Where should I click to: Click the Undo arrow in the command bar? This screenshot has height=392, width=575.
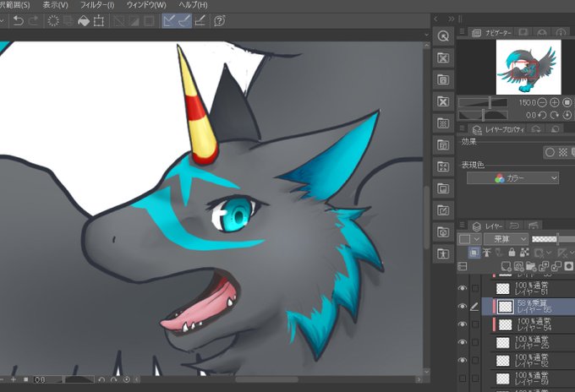point(19,21)
